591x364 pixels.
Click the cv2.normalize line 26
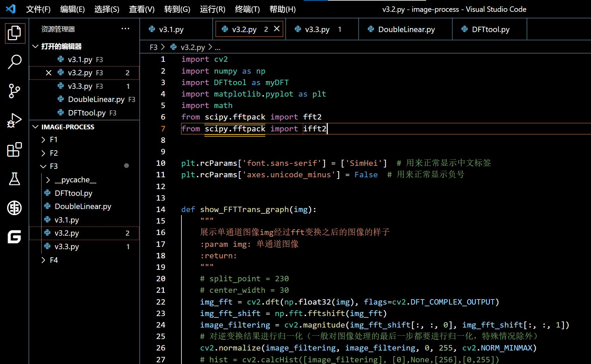point(368,348)
